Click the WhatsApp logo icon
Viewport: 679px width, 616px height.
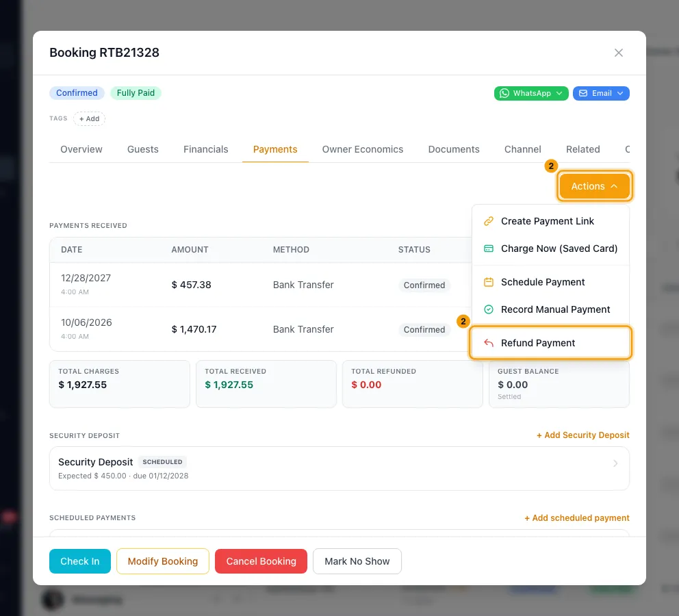[504, 94]
